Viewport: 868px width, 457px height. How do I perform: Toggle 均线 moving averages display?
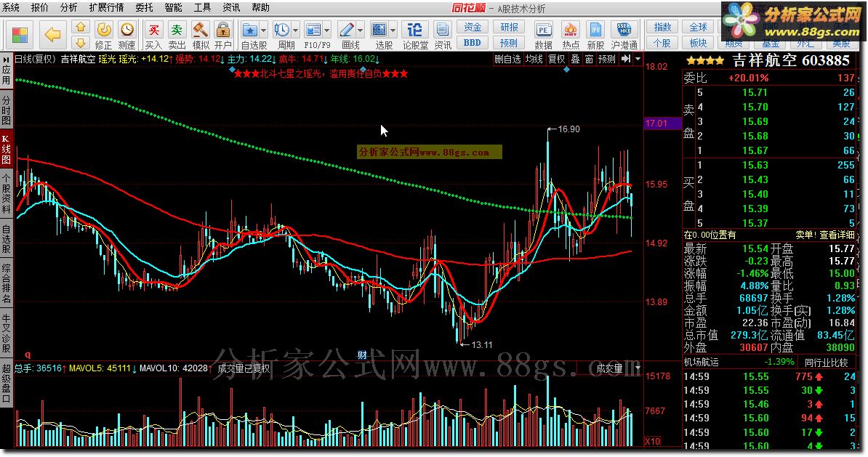534,59
